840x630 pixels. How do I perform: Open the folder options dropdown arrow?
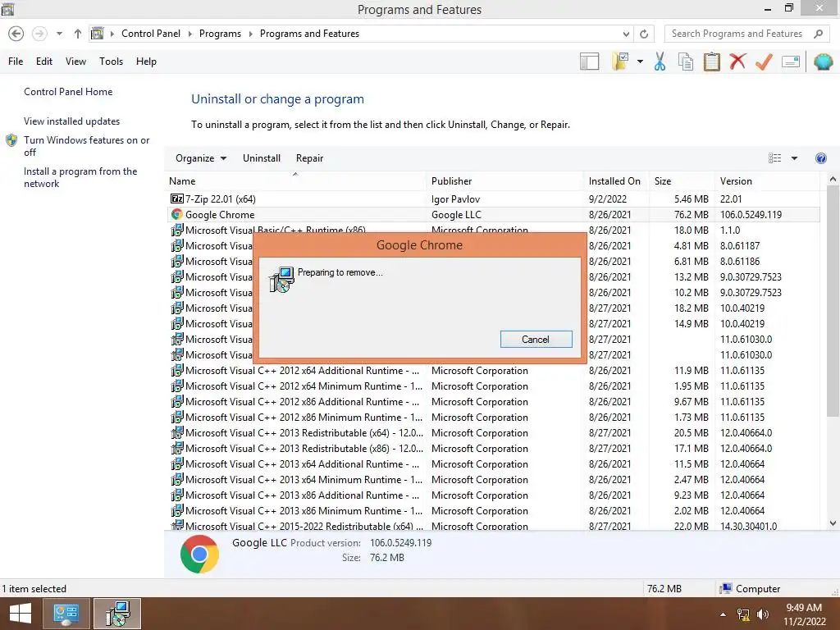point(640,62)
